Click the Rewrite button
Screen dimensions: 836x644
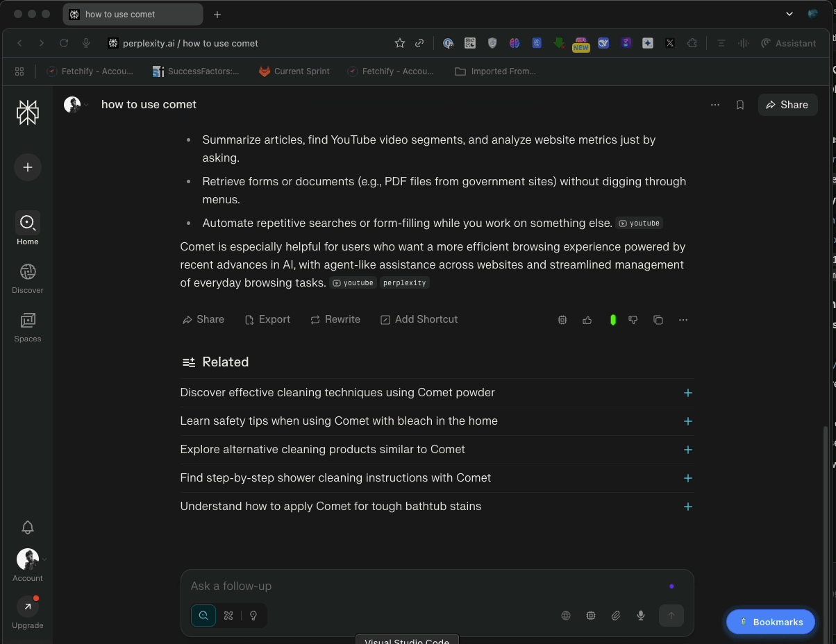coord(335,319)
